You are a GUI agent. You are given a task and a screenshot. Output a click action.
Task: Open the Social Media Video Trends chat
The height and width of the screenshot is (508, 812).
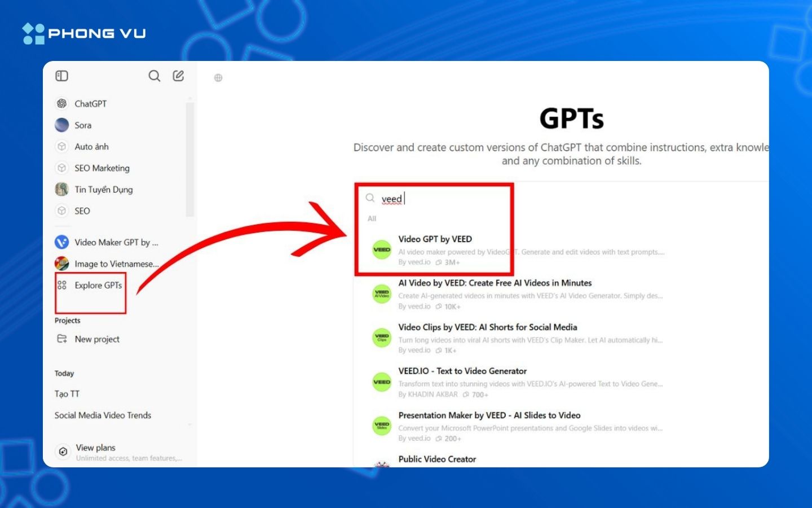click(103, 415)
